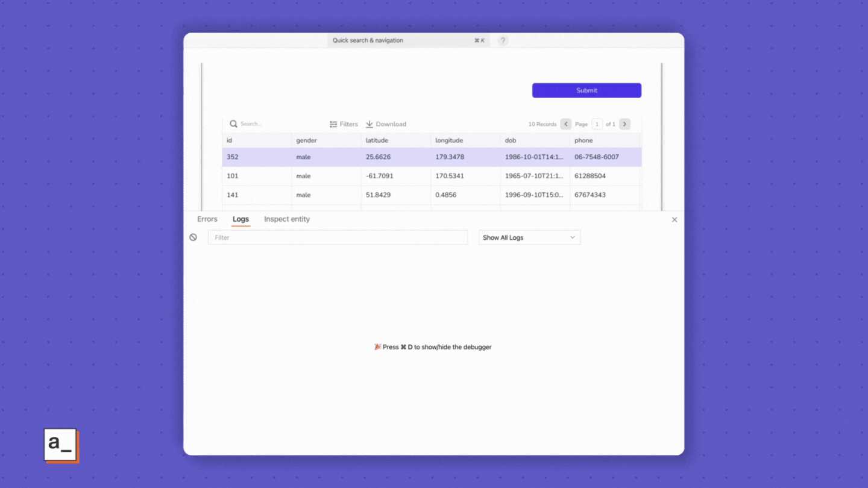Close the debugger panel

(675, 220)
